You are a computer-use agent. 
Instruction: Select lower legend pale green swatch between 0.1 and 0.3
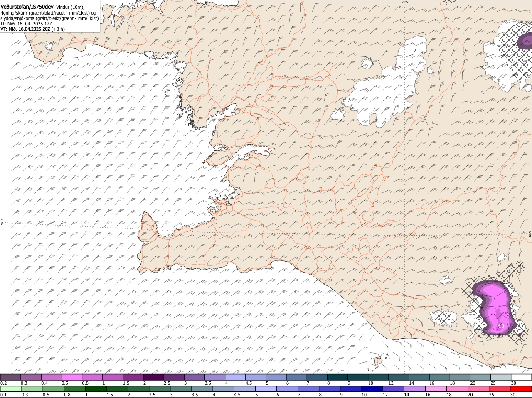point(11,389)
